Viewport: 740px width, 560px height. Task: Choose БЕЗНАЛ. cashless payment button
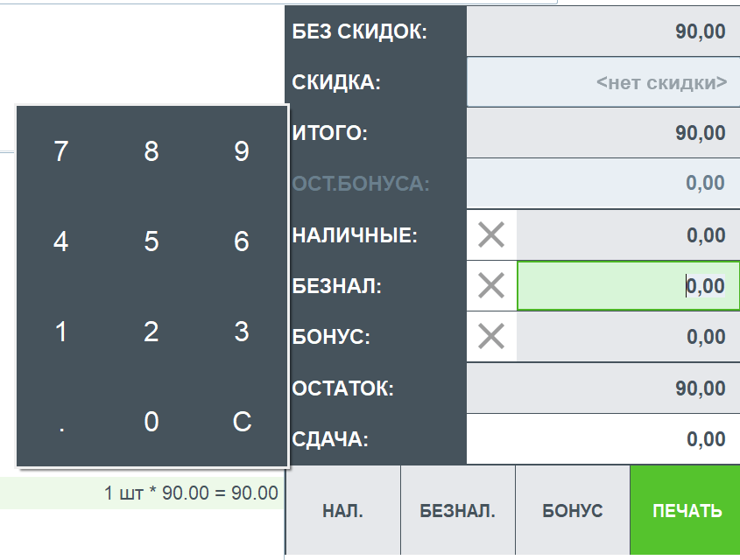[x=457, y=511]
